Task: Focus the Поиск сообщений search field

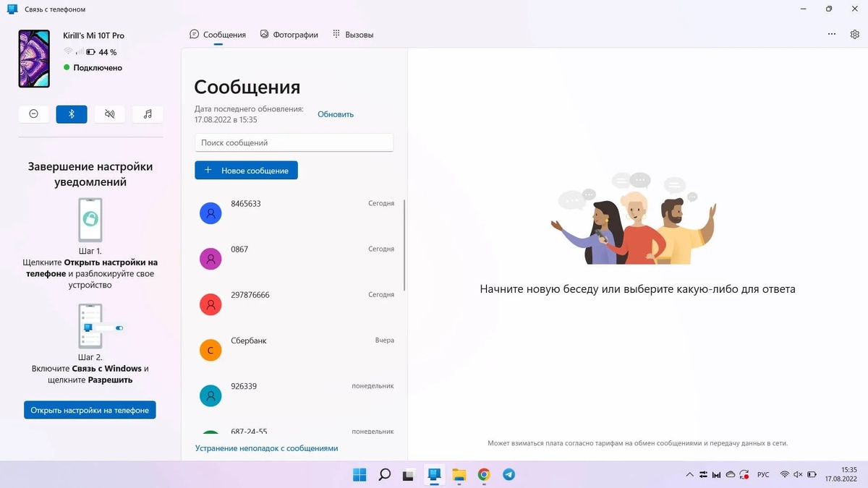Action: 294,142
